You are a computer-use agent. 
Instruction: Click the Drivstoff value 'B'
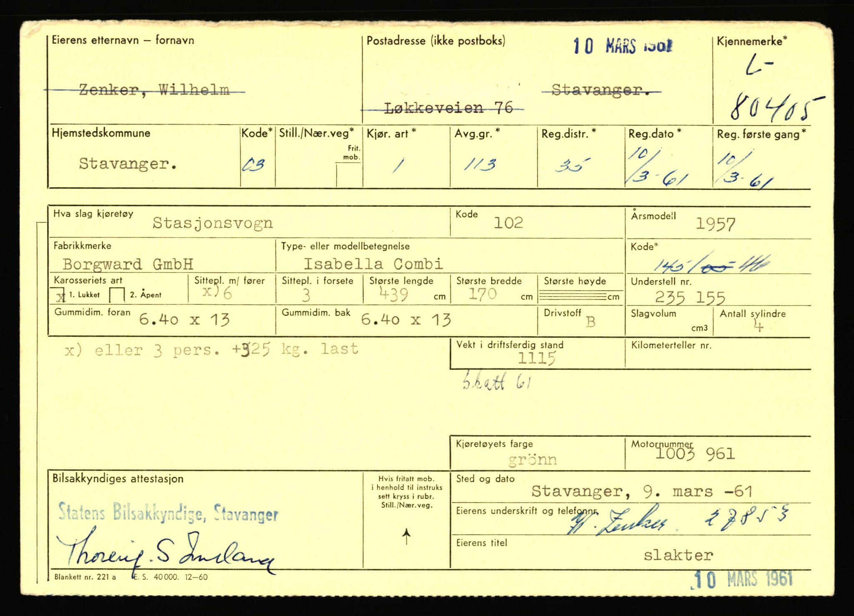pyautogui.click(x=590, y=322)
